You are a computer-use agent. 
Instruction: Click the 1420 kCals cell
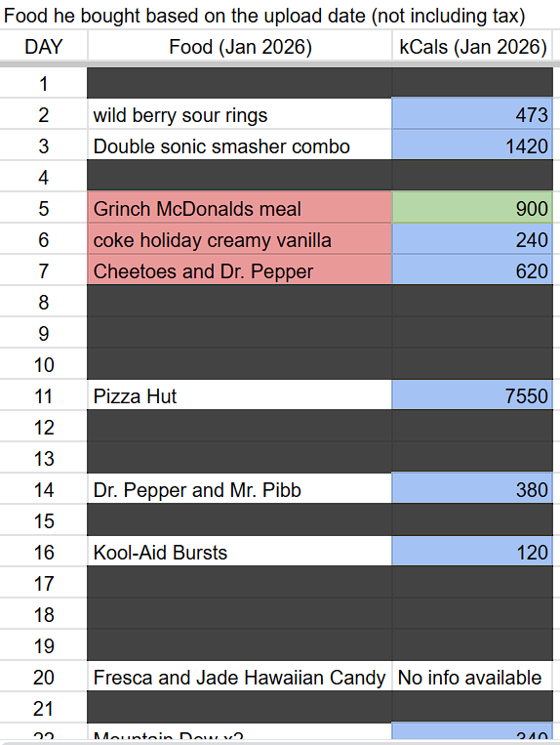pos(472,145)
